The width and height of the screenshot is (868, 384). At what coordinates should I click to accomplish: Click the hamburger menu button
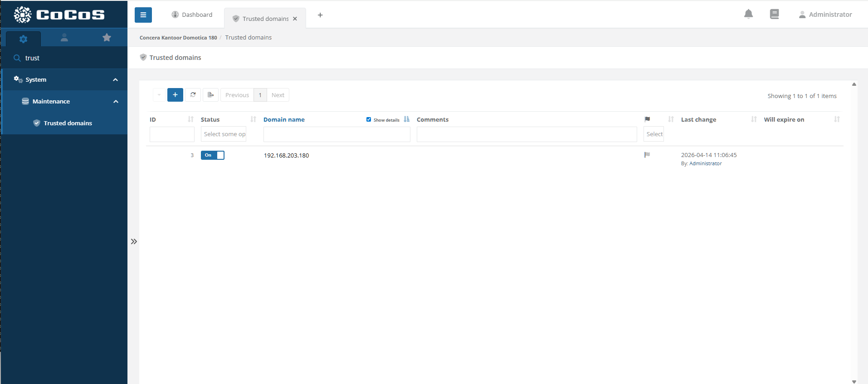(x=143, y=15)
